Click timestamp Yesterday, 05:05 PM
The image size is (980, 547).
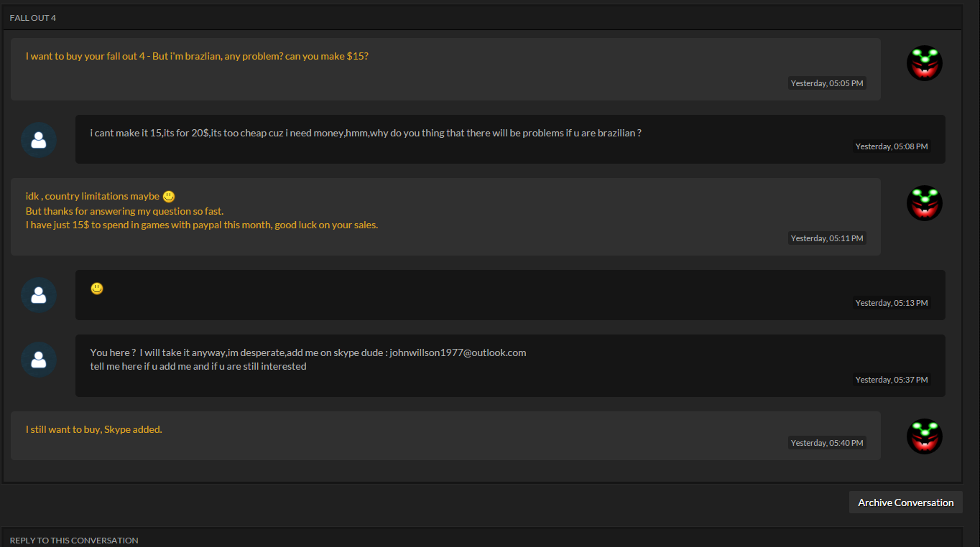click(827, 83)
